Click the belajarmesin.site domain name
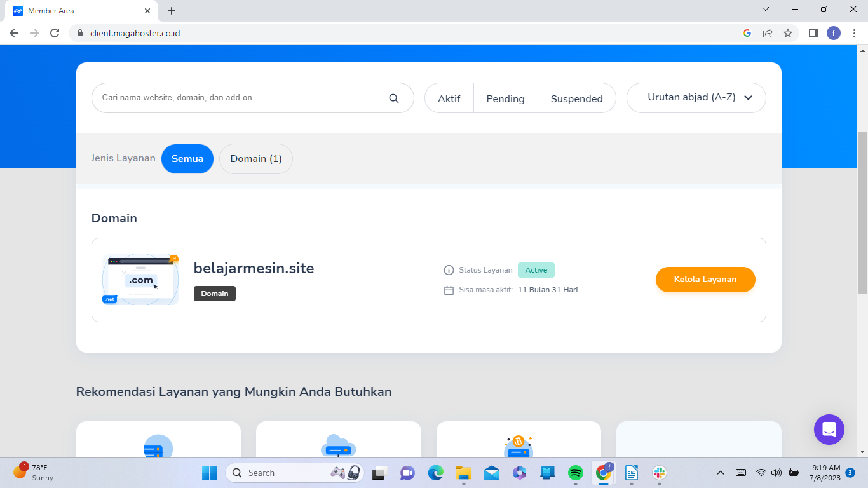This screenshot has width=868, height=488. pos(254,268)
